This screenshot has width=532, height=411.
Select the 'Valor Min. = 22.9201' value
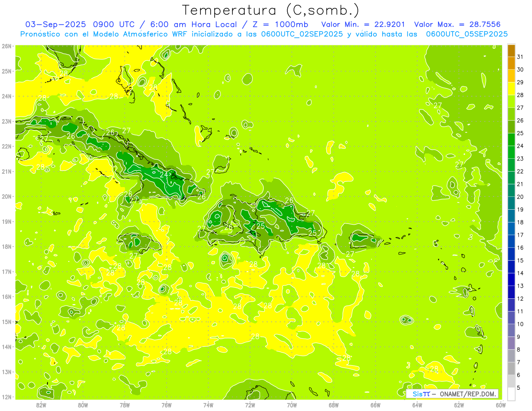click(x=363, y=24)
